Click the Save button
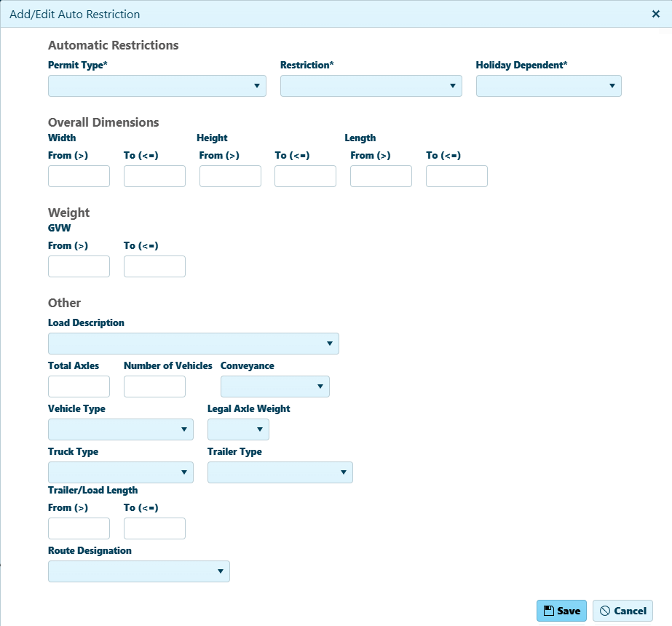This screenshot has width=672, height=626. (561, 611)
